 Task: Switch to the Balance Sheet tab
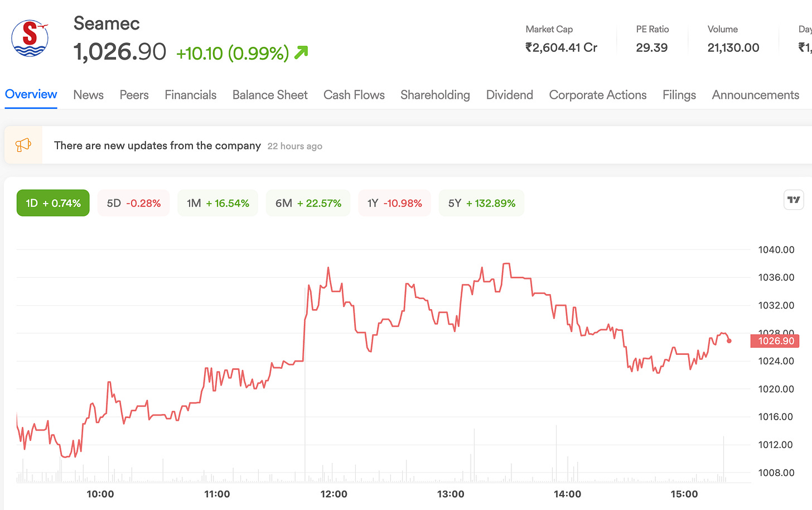tap(270, 95)
